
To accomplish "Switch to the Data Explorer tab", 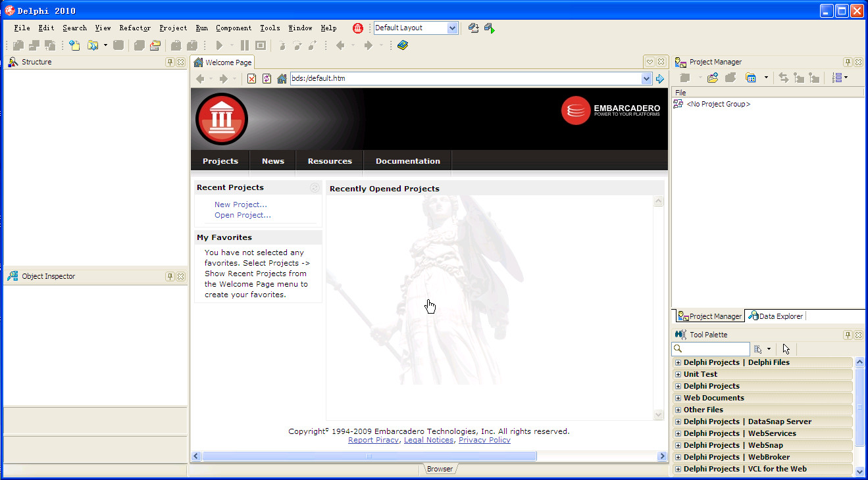I will pos(776,316).
